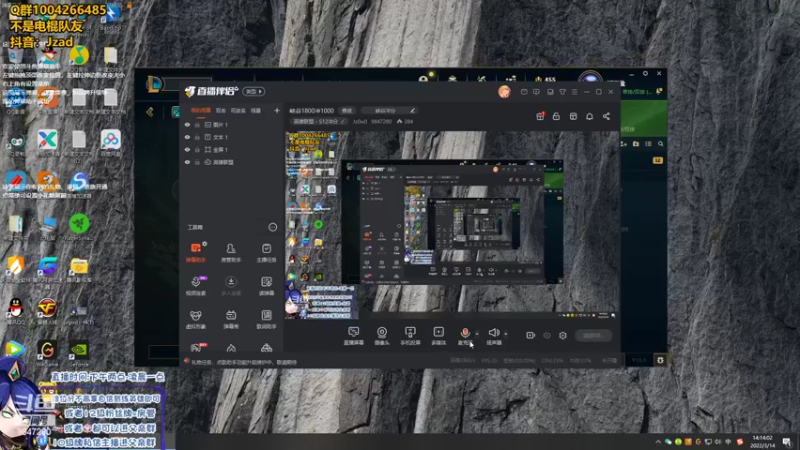Hide the 图片 1 source layer

[187, 124]
